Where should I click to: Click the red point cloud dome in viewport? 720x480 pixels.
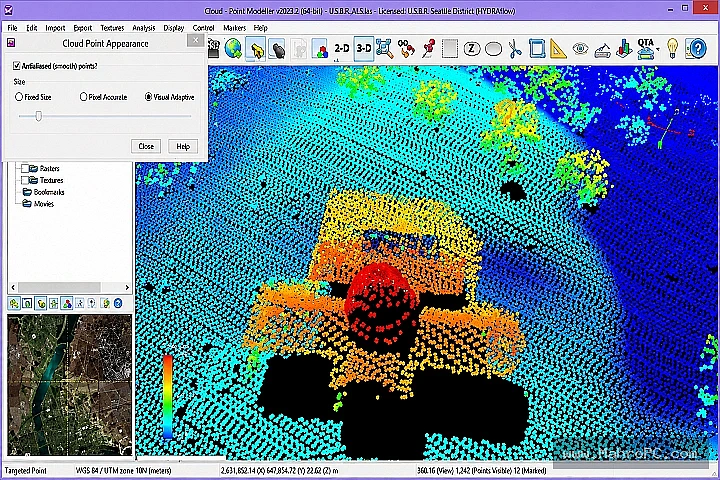coord(380,302)
